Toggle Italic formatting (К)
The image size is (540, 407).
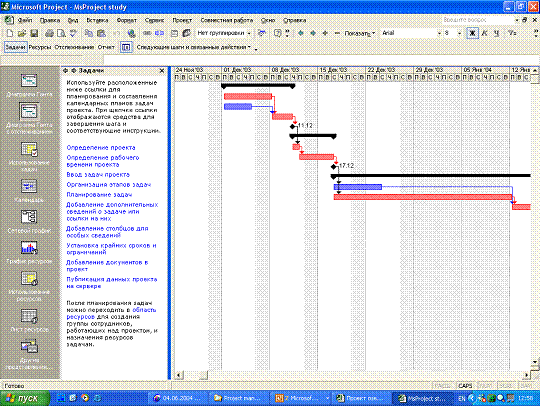point(485,33)
